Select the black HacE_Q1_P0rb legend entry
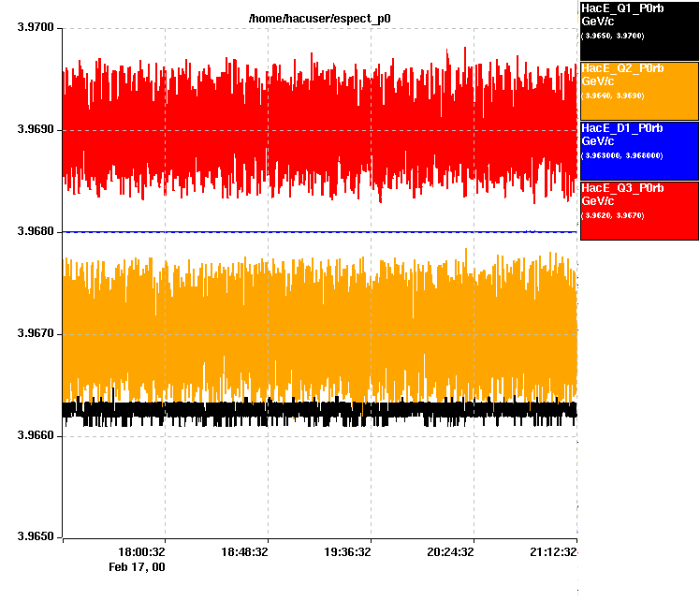The image size is (700, 601). tap(639, 30)
